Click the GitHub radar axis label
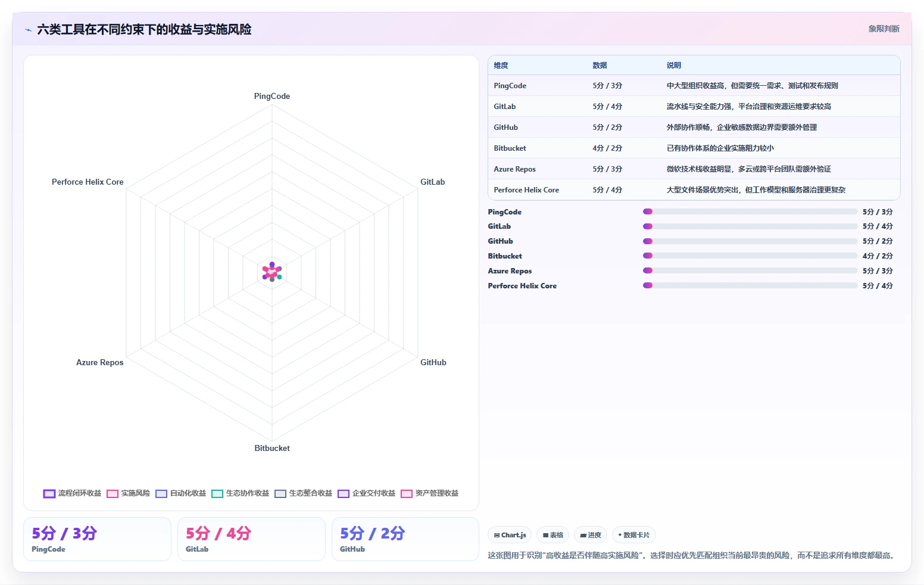 [x=433, y=362]
